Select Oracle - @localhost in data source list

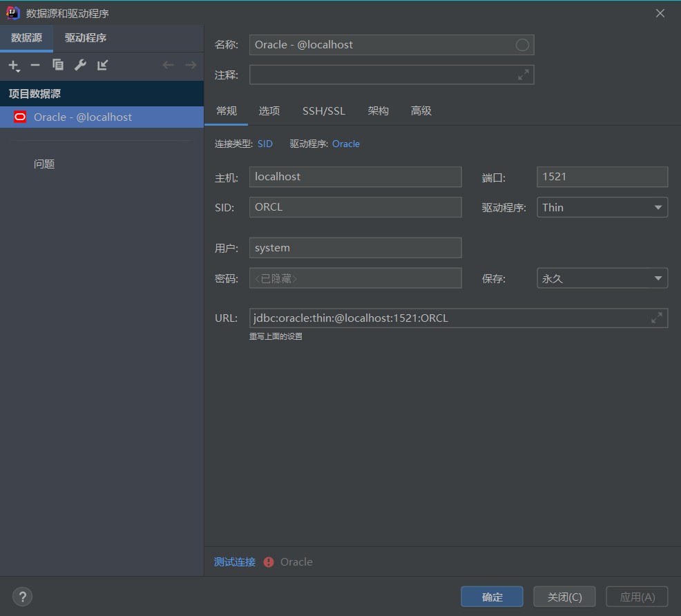83,117
